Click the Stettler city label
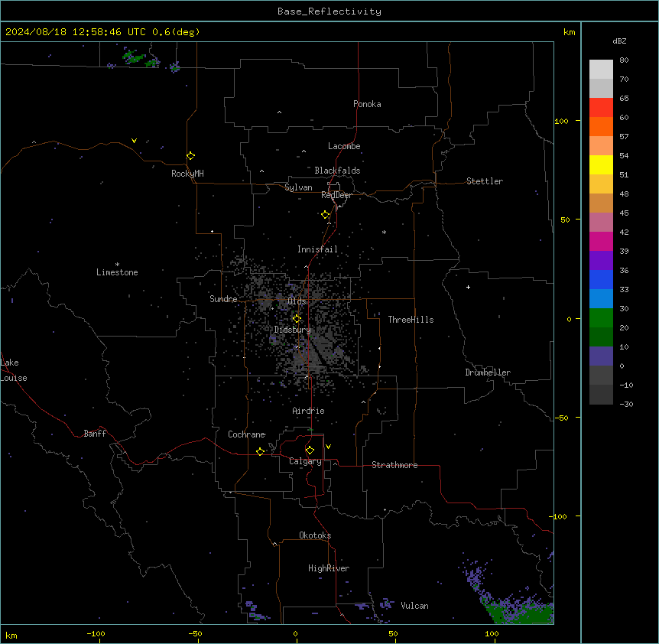The image size is (659, 644). pos(485,181)
